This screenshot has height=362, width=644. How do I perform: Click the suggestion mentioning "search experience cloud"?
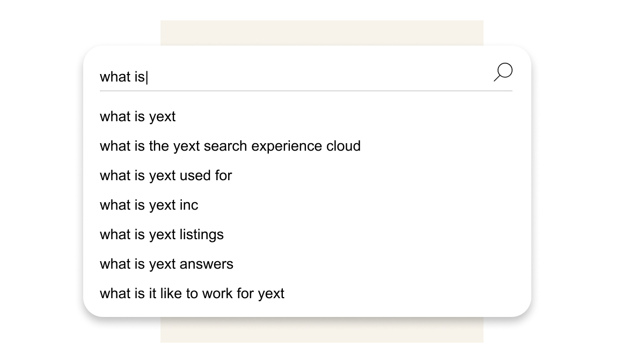pos(230,146)
